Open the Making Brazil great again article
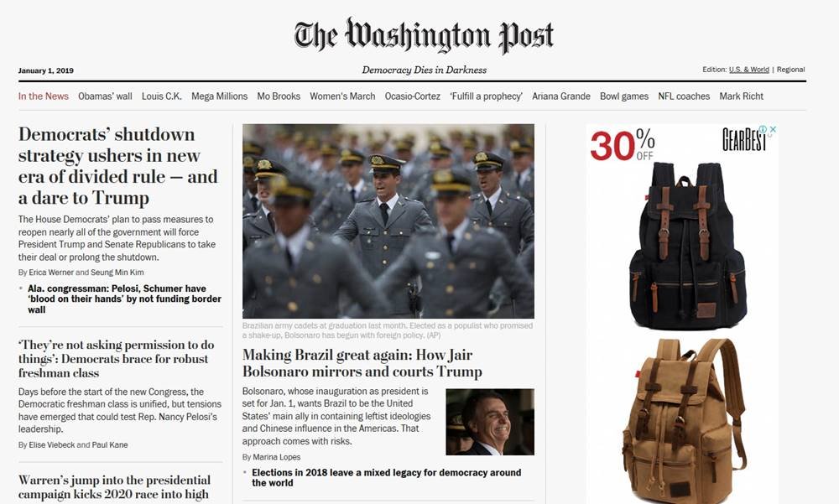The width and height of the screenshot is (839, 504). [362, 363]
